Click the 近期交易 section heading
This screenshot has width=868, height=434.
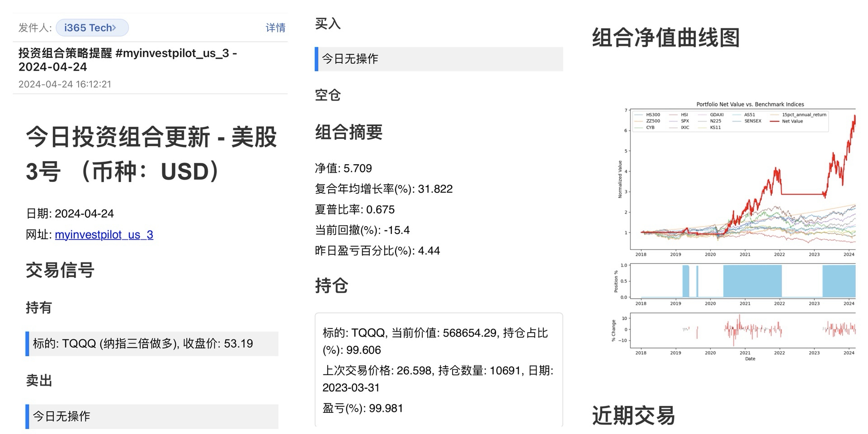pyautogui.click(x=633, y=415)
